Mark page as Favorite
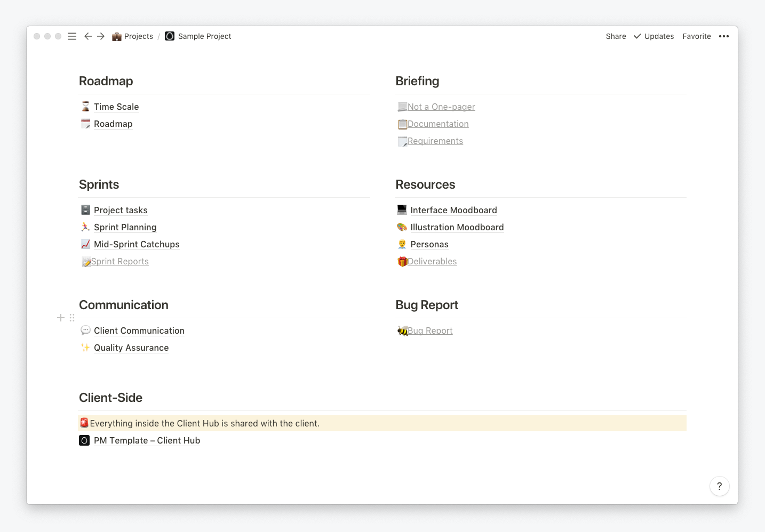This screenshot has width=765, height=532. tap(697, 36)
